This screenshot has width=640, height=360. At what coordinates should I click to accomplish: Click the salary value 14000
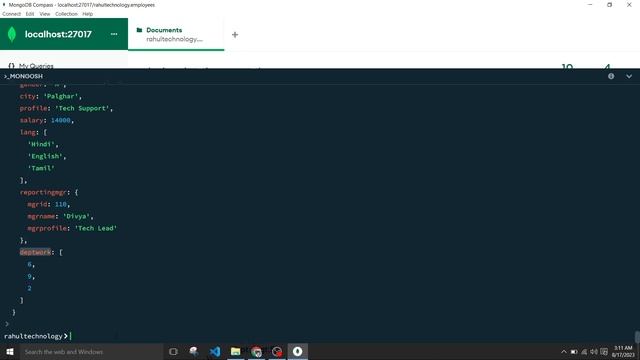(x=61, y=120)
